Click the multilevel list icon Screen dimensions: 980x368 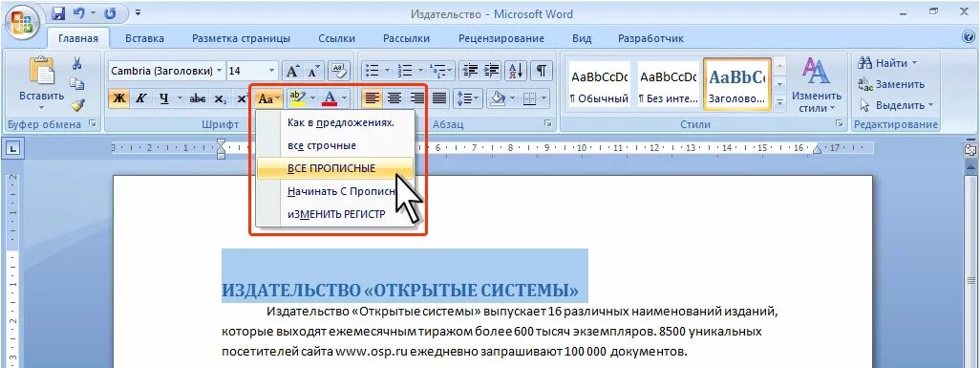(x=438, y=70)
